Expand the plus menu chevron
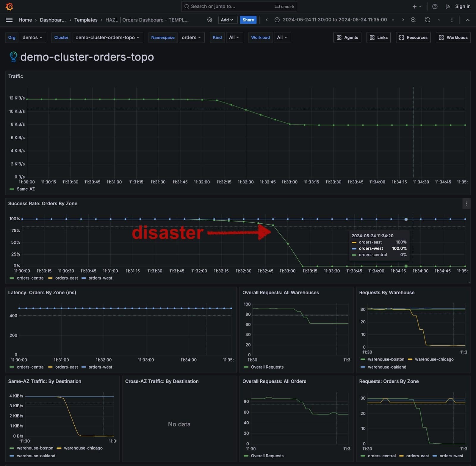 click(x=420, y=6)
